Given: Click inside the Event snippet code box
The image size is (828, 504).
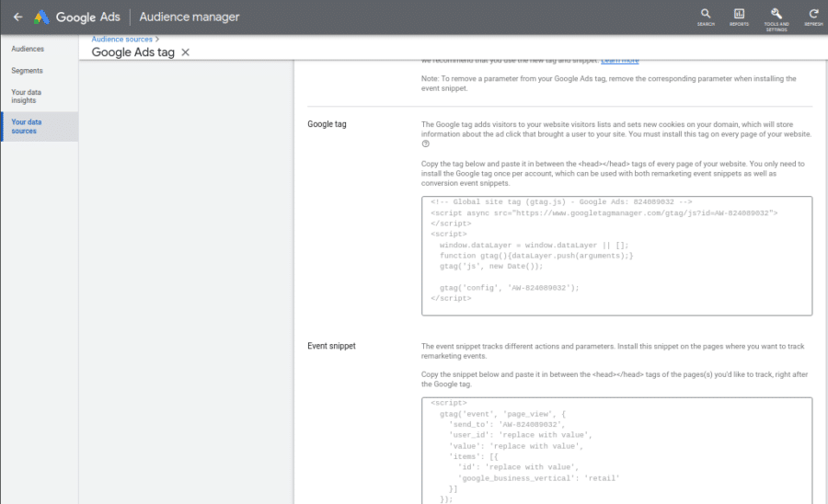Looking at the screenshot, I should pyautogui.click(x=616, y=451).
